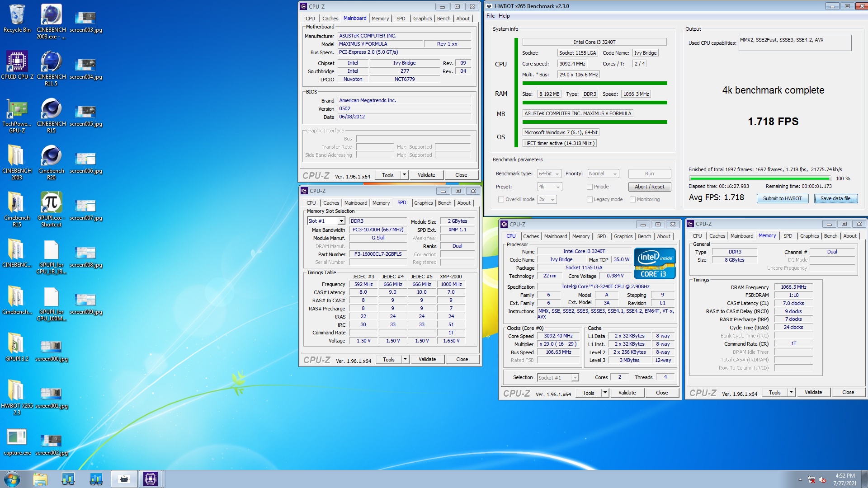
Task: Open the Preset 4k dropdown
Action: click(x=549, y=187)
